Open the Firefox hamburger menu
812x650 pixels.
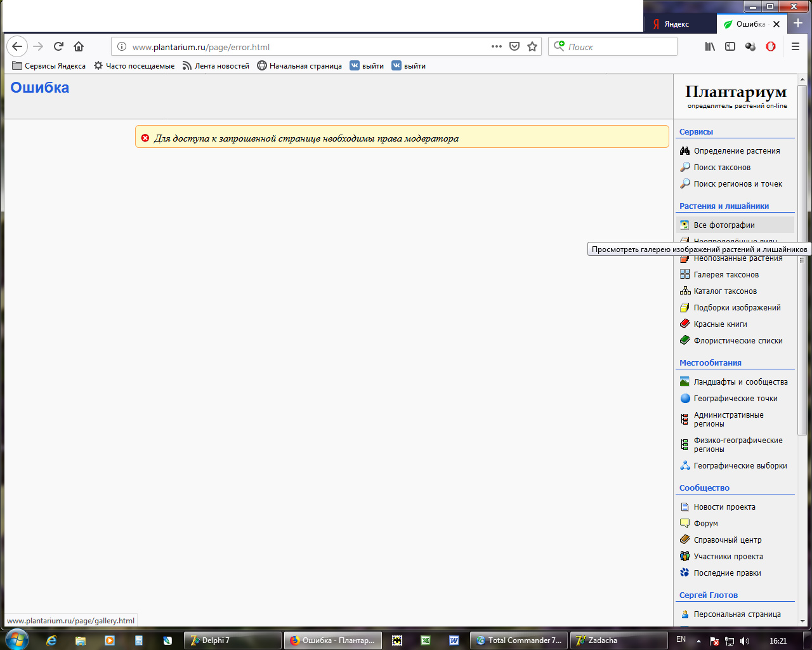[x=795, y=46]
